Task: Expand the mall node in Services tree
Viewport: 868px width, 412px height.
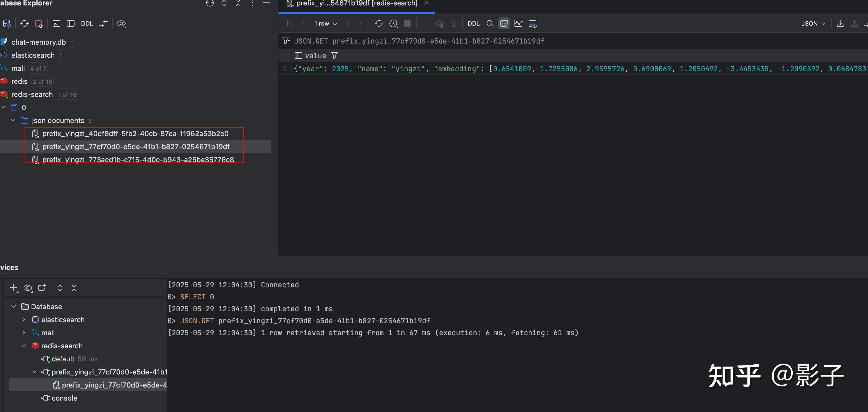Action: [24, 333]
